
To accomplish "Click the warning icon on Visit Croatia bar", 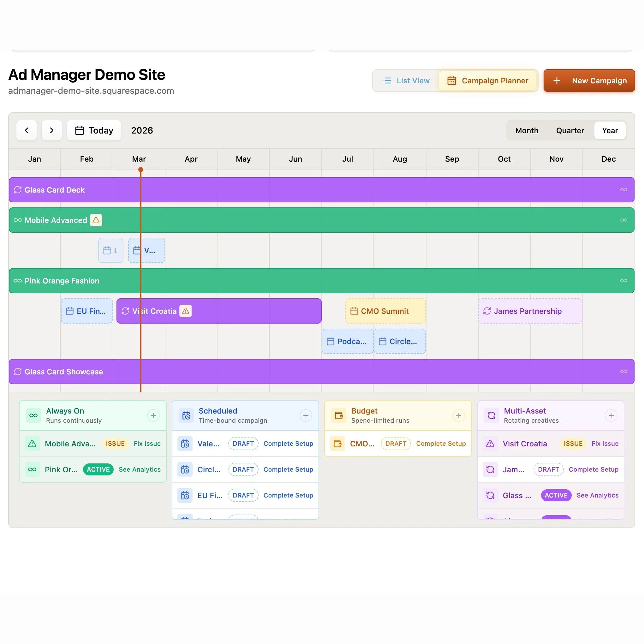I will [x=186, y=311].
